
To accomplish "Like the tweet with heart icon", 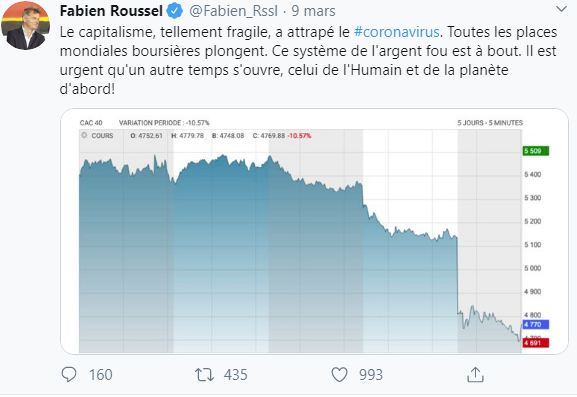I will 339,375.
